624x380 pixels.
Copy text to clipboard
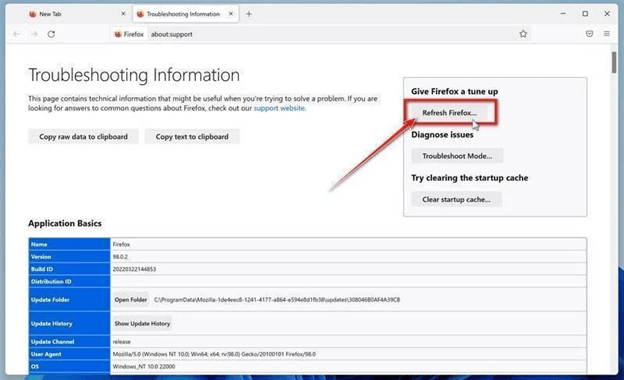pos(192,136)
